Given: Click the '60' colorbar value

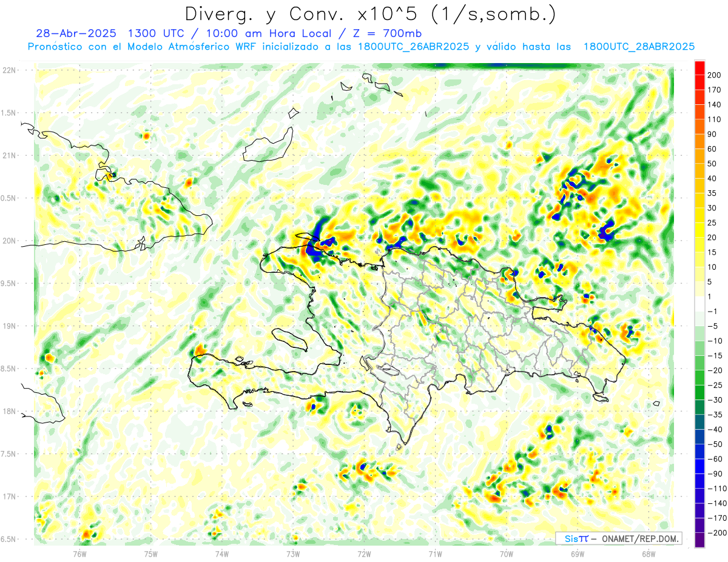Looking at the screenshot, I should pyautogui.click(x=712, y=149).
